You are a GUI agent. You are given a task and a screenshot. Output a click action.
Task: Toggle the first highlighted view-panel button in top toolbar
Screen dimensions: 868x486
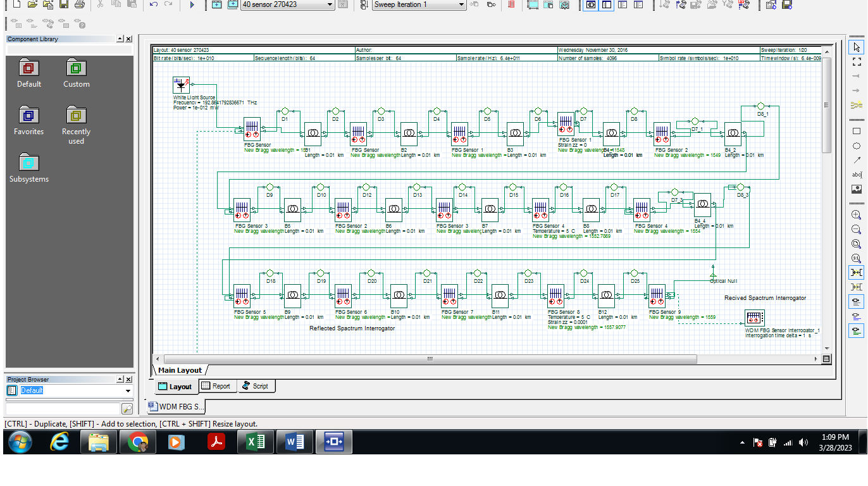click(590, 4)
